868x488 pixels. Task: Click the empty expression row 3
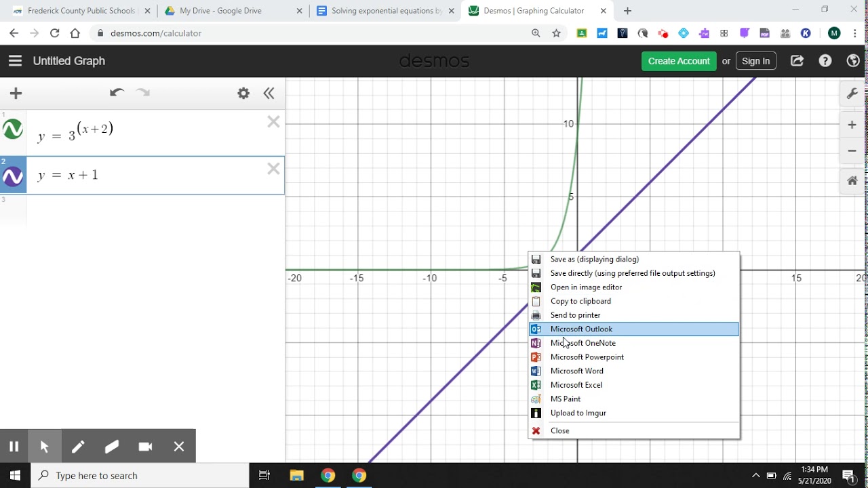[x=142, y=210]
